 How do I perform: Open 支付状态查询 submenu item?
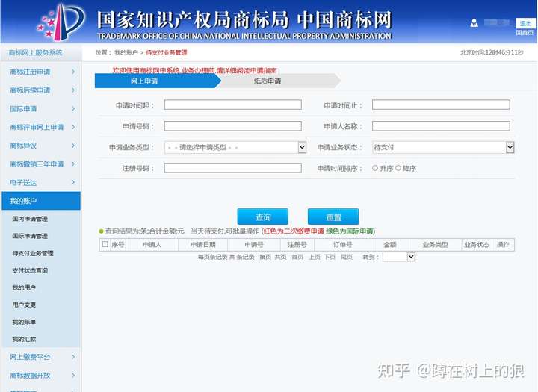click(30, 270)
